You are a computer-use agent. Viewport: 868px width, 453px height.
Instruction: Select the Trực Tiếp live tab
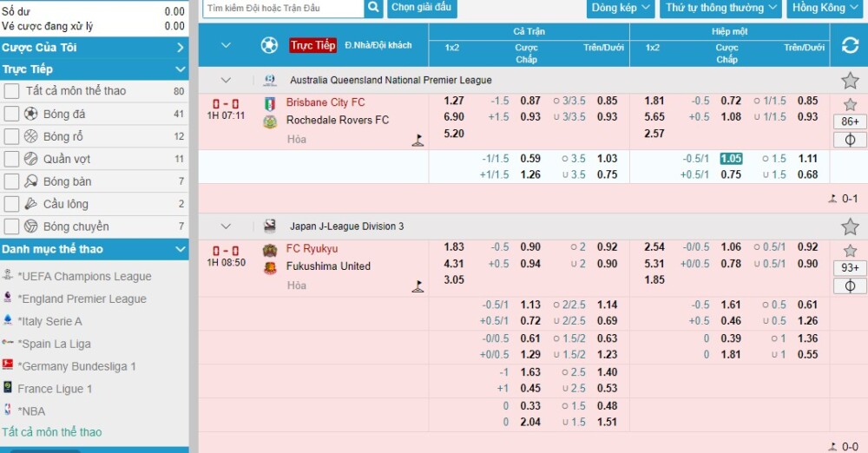(x=312, y=45)
